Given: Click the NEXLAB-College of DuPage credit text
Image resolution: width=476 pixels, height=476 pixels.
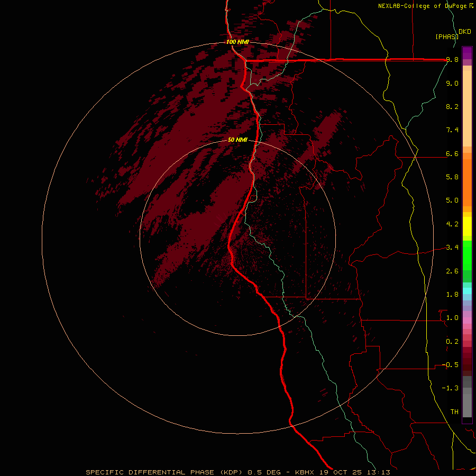Looking at the screenshot, I should pyautogui.click(x=424, y=6).
